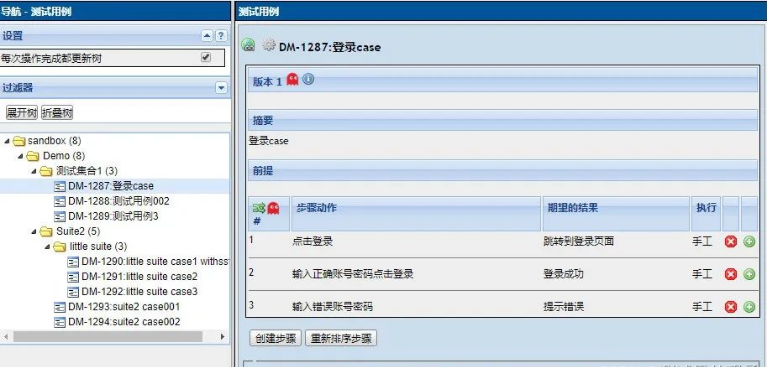Click the sandbox folder icon

point(19,141)
